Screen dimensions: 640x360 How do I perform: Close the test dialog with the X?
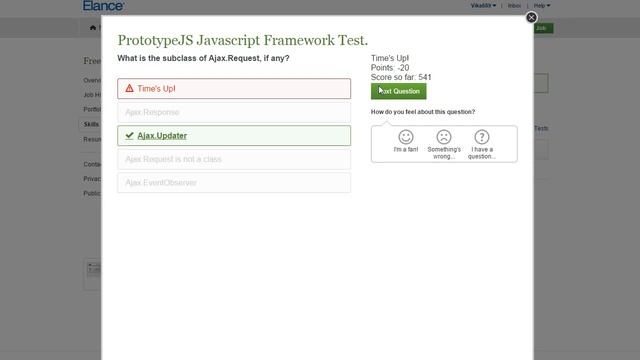coord(531,18)
